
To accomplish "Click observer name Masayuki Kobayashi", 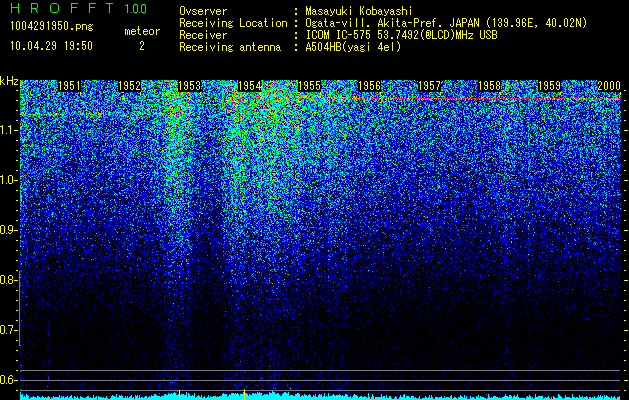I will [x=358, y=11].
